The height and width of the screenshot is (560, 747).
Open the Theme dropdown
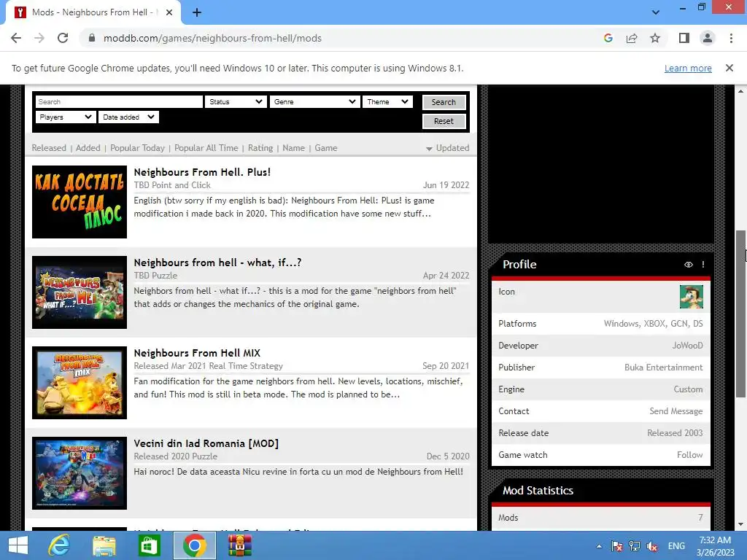click(x=387, y=102)
